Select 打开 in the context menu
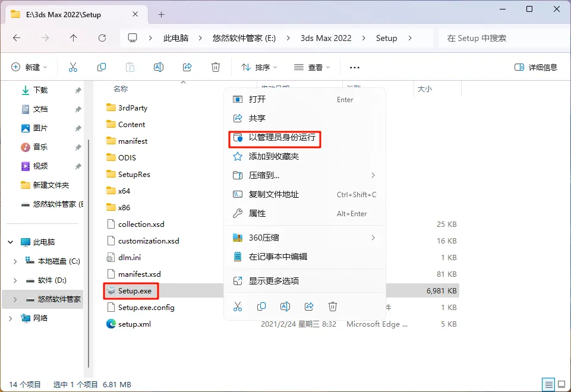This screenshot has width=571, height=392. pyautogui.click(x=304, y=99)
